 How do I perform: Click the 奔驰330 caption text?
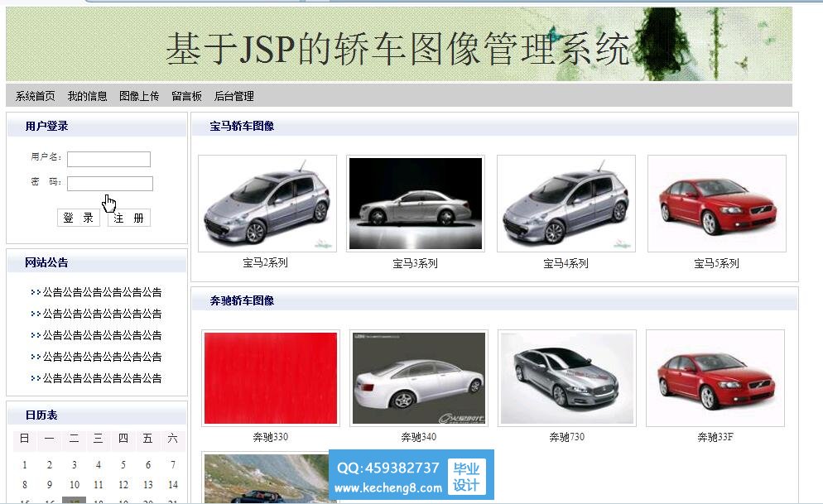[270, 437]
